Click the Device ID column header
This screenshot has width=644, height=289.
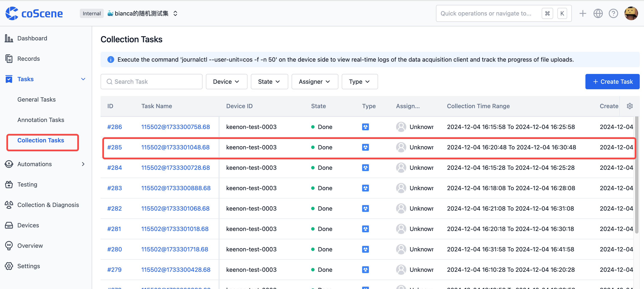tap(239, 106)
